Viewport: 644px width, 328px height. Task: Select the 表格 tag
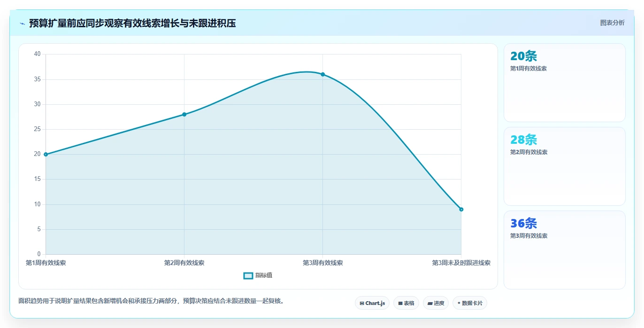pyautogui.click(x=406, y=303)
